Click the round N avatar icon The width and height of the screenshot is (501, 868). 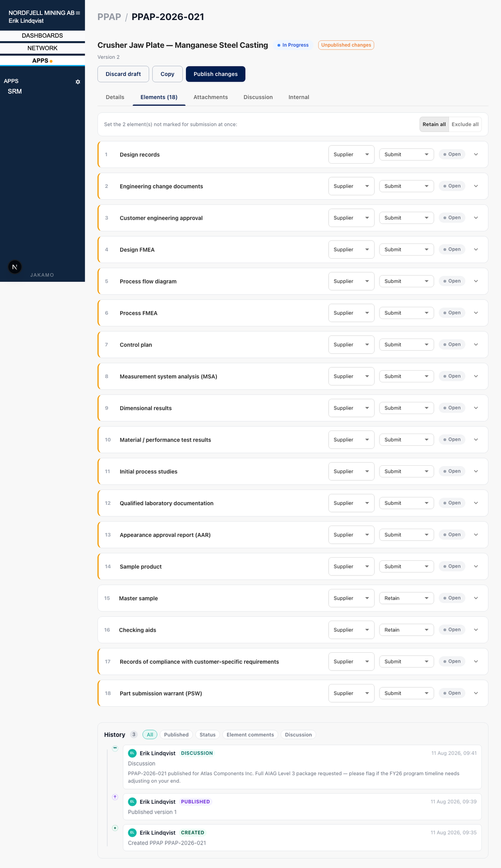(x=15, y=267)
